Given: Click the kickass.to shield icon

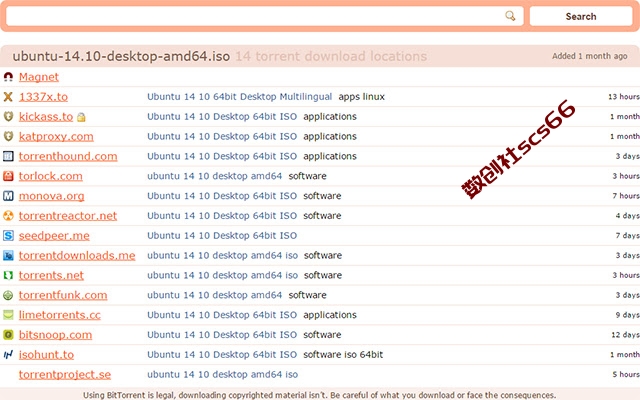Looking at the screenshot, I should 8,116.
